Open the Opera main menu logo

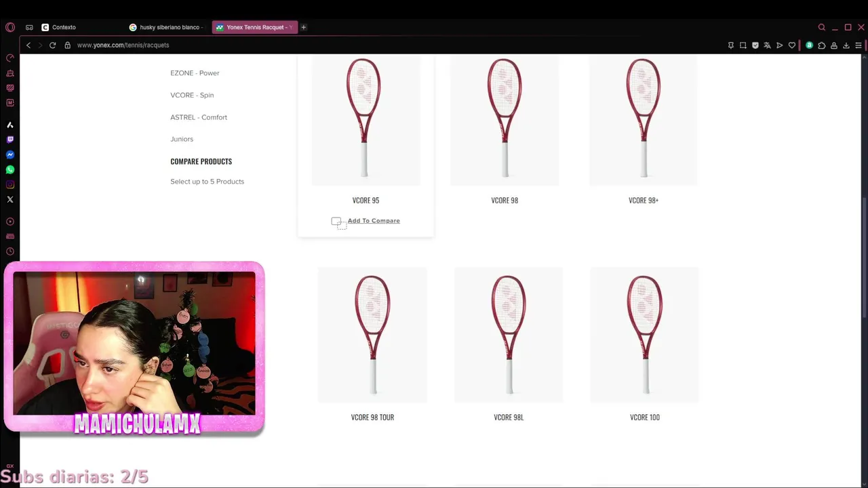pyautogui.click(x=10, y=27)
